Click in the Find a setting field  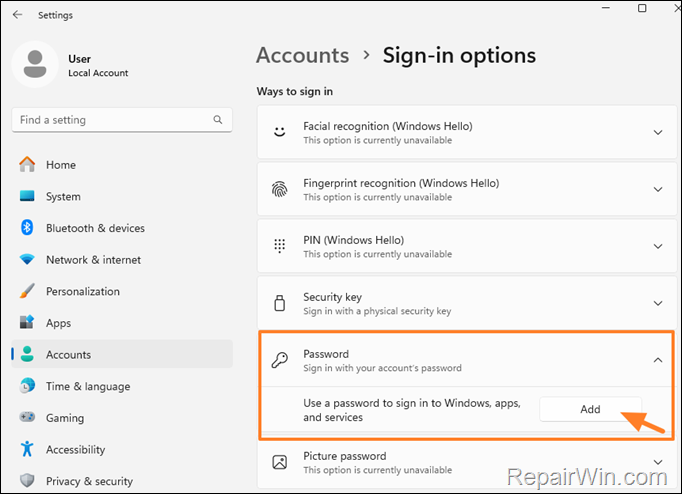(122, 120)
